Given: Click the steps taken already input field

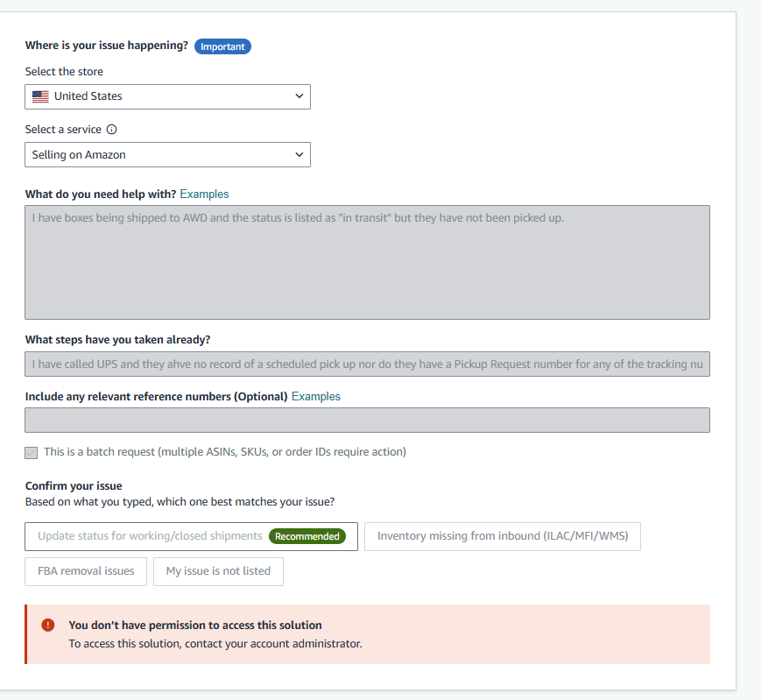Looking at the screenshot, I should click(368, 364).
